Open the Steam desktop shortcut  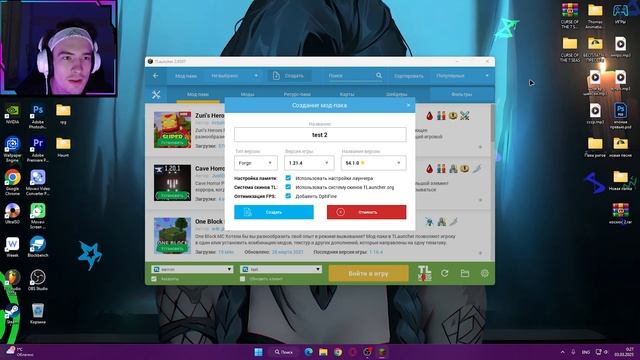coord(12,314)
